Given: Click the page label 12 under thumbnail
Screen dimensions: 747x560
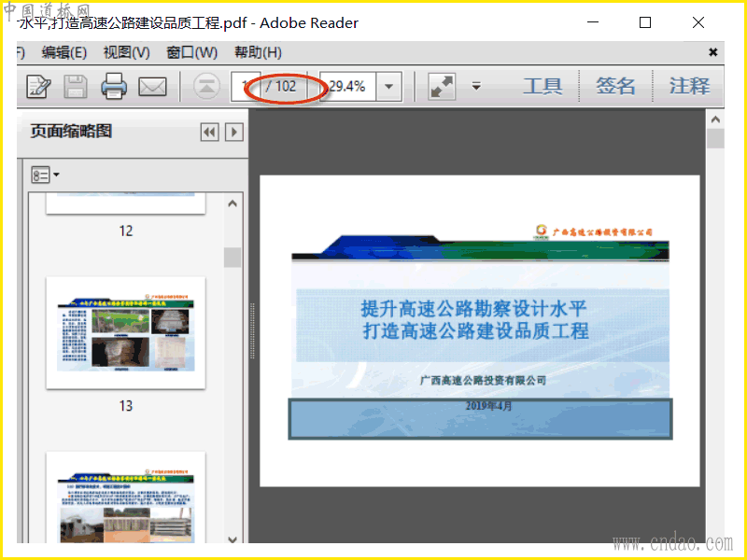Looking at the screenshot, I should 126,231.
